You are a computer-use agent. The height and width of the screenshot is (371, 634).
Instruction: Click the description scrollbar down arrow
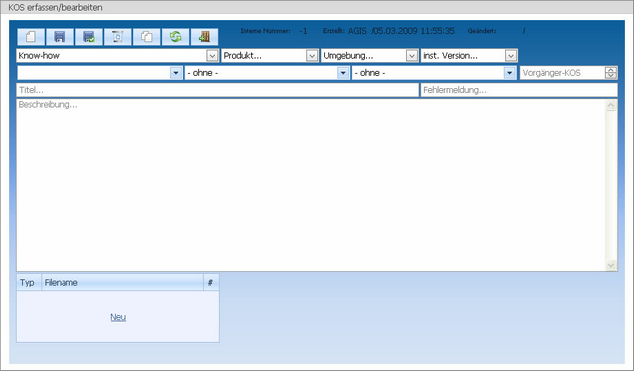pos(611,266)
